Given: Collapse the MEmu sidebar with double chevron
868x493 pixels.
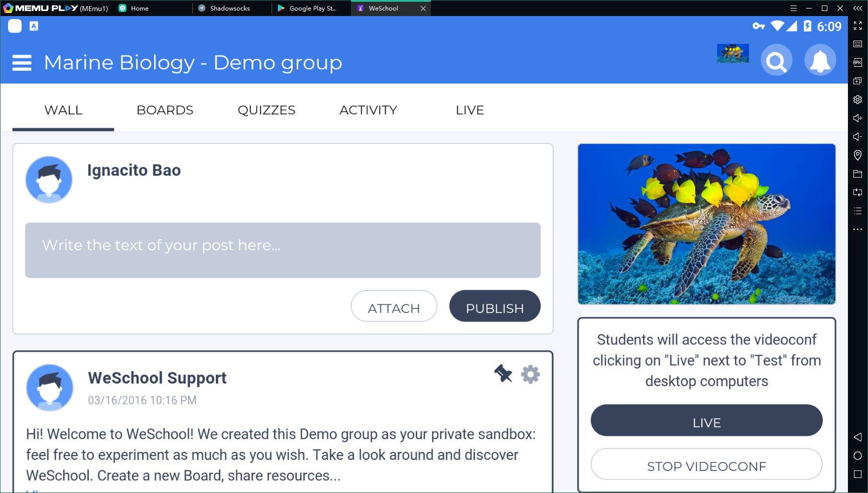Looking at the screenshot, I should pos(857,8).
